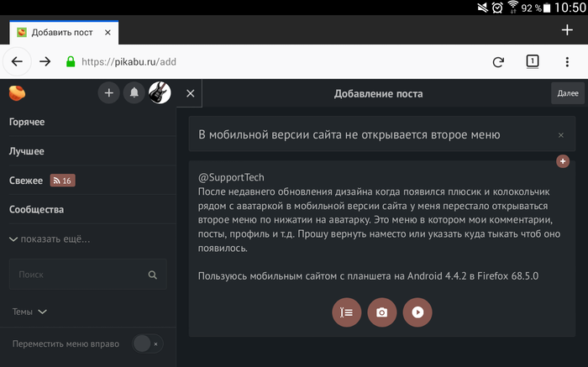Open the Горячее section
Viewport: 588px width, 367px height.
click(x=27, y=123)
